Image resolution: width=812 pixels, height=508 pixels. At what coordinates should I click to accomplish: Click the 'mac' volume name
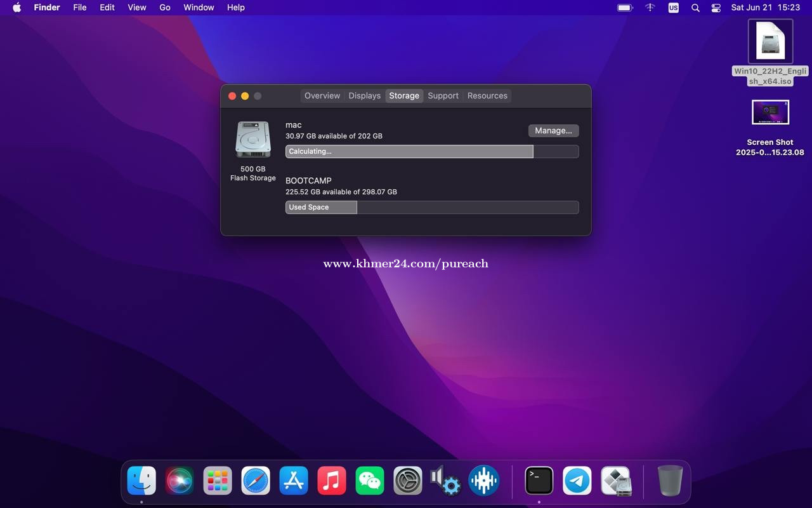pyautogui.click(x=294, y=125)
